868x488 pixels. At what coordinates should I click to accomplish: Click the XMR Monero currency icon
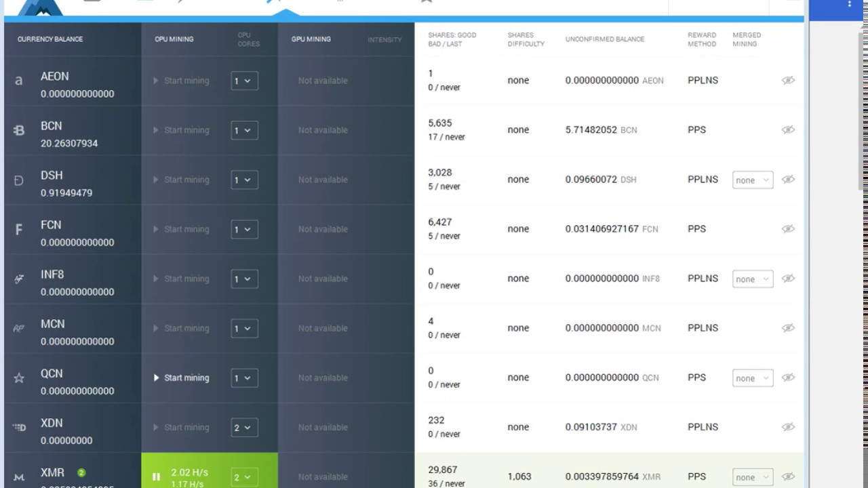point(19,477)
